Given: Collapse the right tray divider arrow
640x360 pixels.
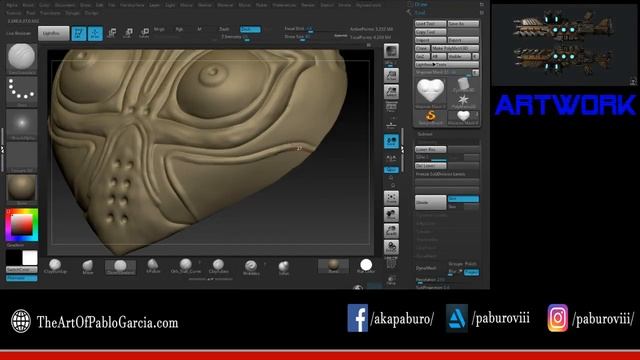Looking at the screenshot, I should [x=402, y=150].
